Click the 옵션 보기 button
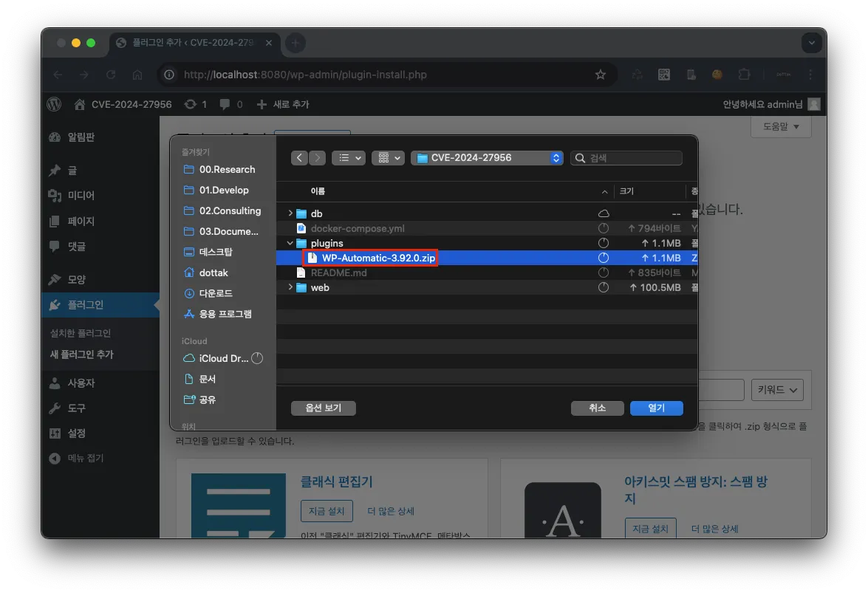Image resolution: width=868 pixels, height=593 pixels. pyautogui.click(x=324, y=408)
